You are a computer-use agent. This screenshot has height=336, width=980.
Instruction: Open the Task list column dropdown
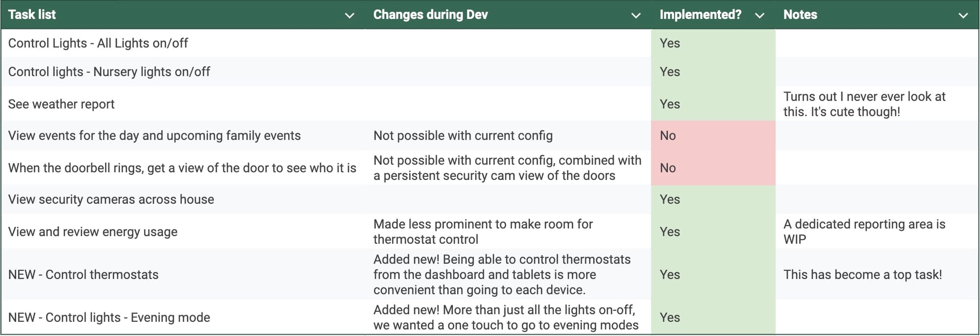(x=349, y=16)
